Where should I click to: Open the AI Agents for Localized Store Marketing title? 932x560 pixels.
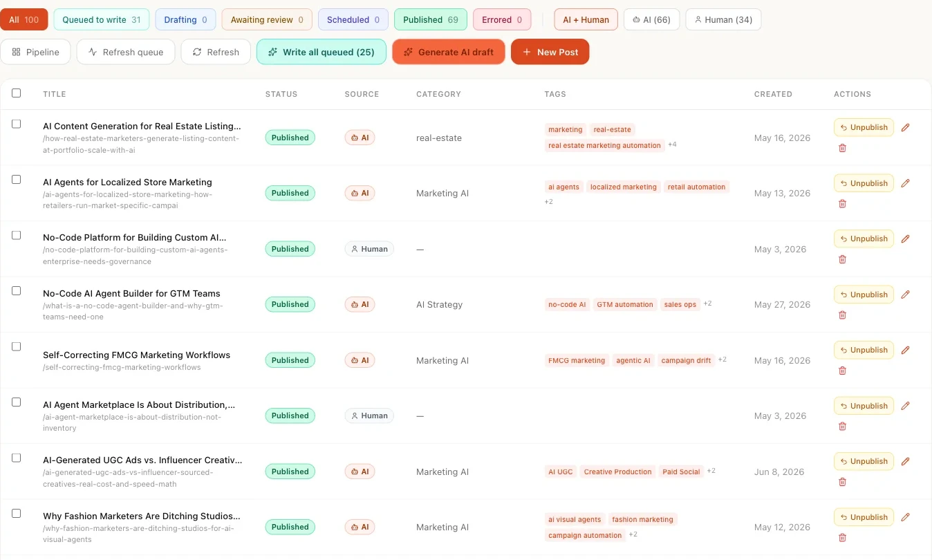(x=127, y=183)
